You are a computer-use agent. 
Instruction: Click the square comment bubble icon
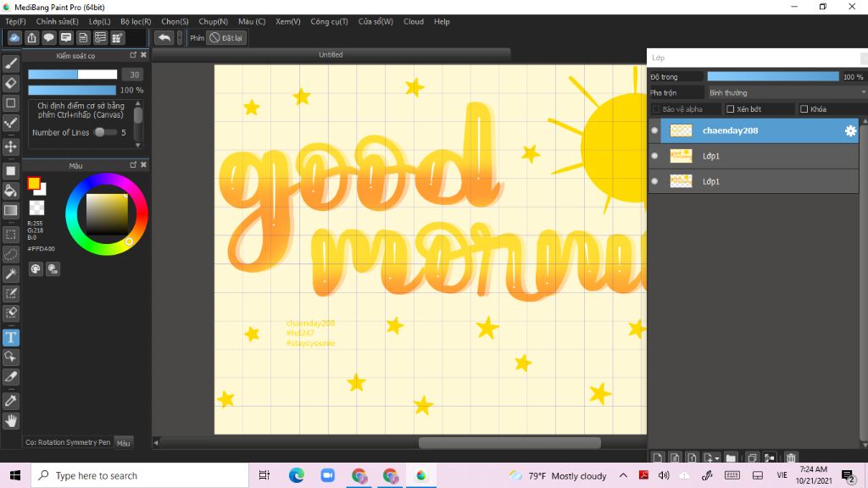pos(66,37)
